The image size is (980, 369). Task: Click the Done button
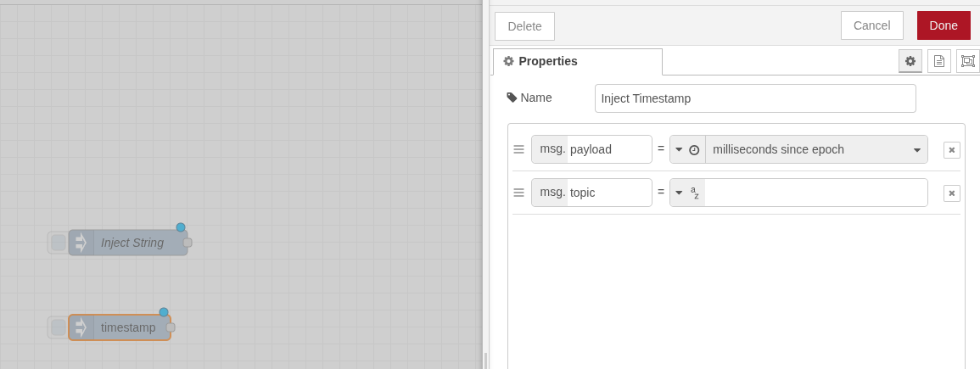pyautogui.click(x=944, y=25)
